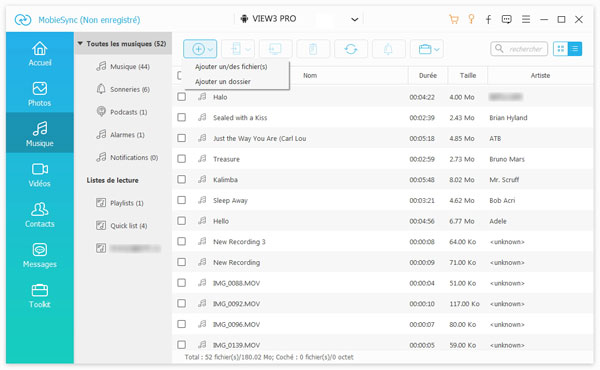Open the shopping cart purchase icon

pos(454,19)
